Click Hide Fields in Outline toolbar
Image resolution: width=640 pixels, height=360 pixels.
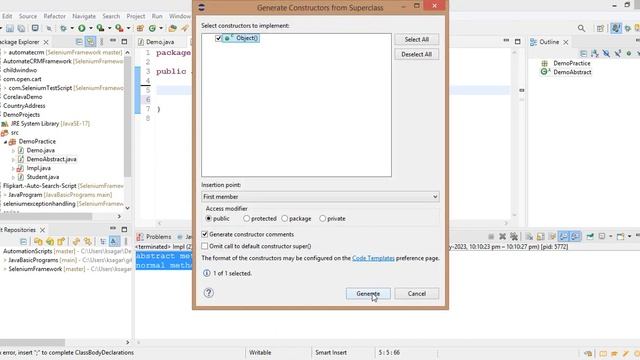(606, 53)
